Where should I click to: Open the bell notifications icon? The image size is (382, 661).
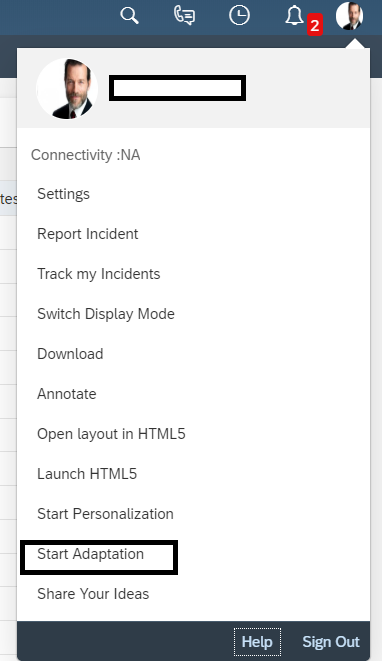click(x=294, y=16)
